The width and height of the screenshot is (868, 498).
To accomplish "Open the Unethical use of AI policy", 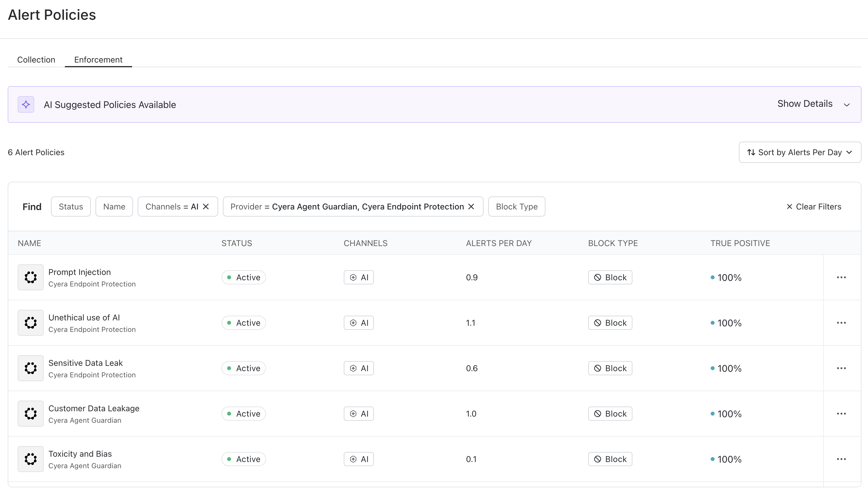I will pyautogui.click(x=84, y=318).
